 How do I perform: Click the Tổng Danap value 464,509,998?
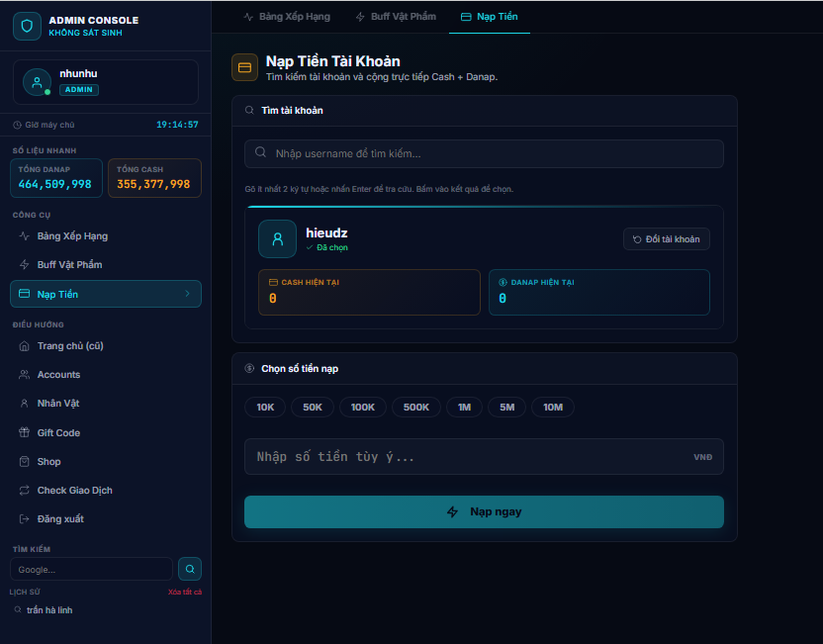click(x=55, y=184)
